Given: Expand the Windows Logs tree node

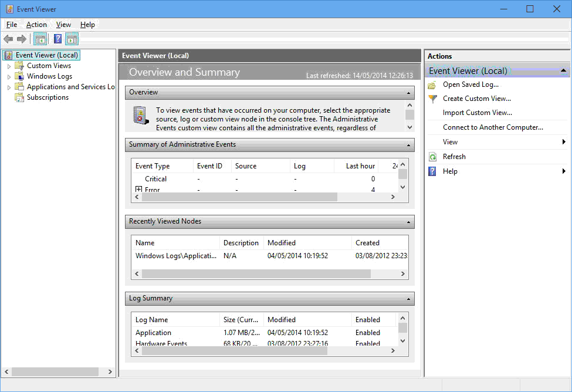Looking at the screenshot, I should [x=9, y=77].
